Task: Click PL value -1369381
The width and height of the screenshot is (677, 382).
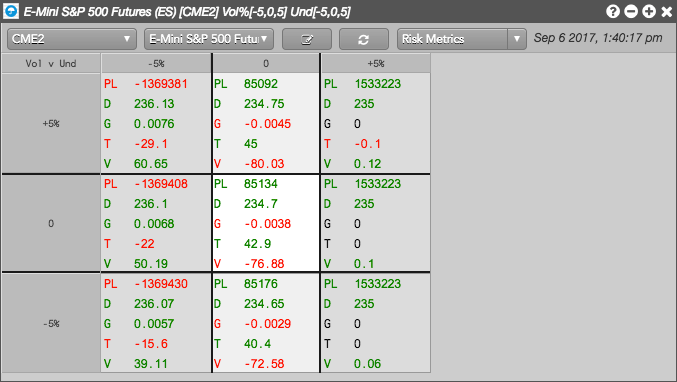Action: coord(161,84)
